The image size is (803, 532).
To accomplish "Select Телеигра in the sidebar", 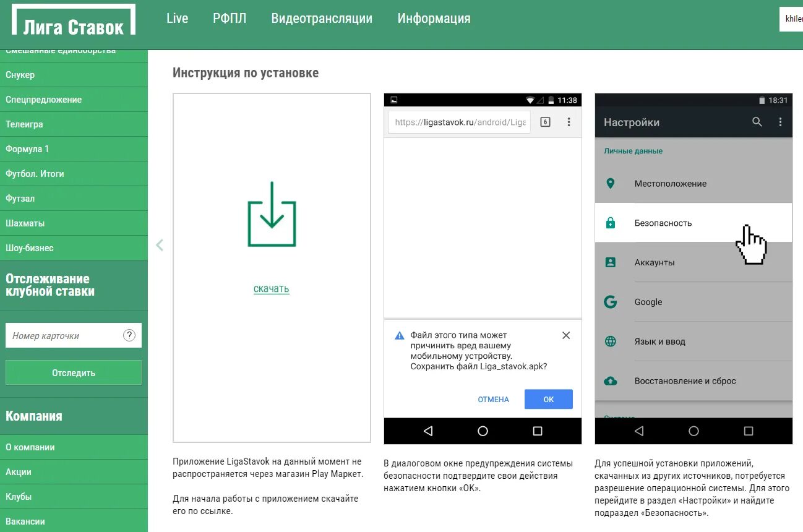I will pyautogui.click(x=74, y=124).
